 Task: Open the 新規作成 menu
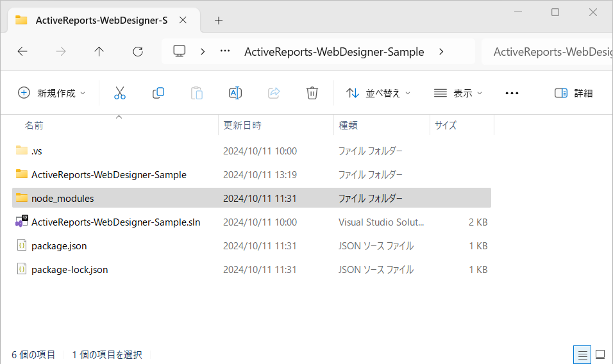click(x=51, y=93)
